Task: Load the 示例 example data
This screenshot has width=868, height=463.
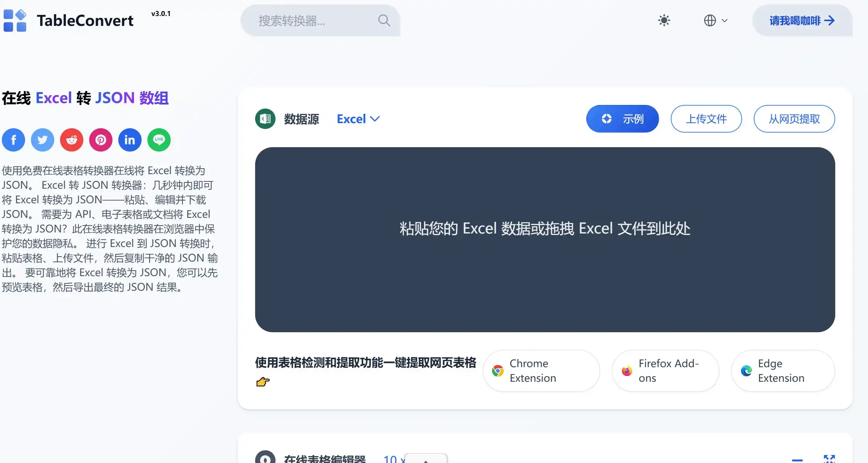Action: click(x=622, y=119)
